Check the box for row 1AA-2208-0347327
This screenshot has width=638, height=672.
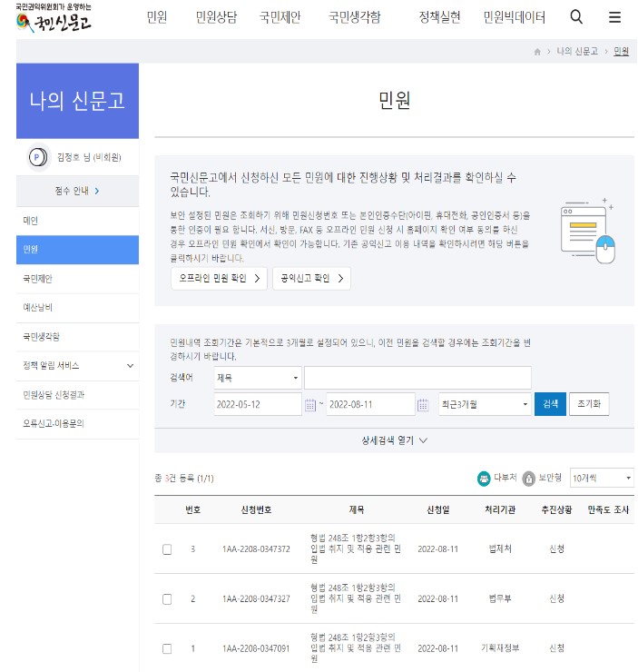pyautogui.click(x=167, y=598)
